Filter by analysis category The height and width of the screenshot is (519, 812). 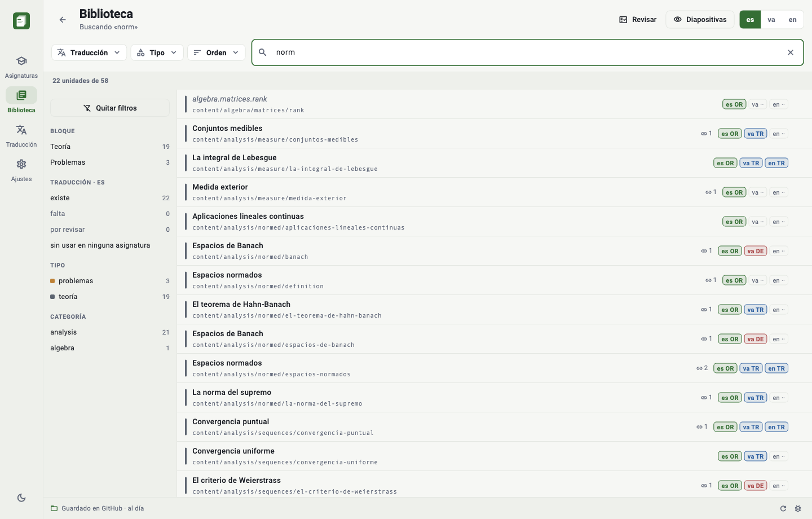[x=110, y=332]
